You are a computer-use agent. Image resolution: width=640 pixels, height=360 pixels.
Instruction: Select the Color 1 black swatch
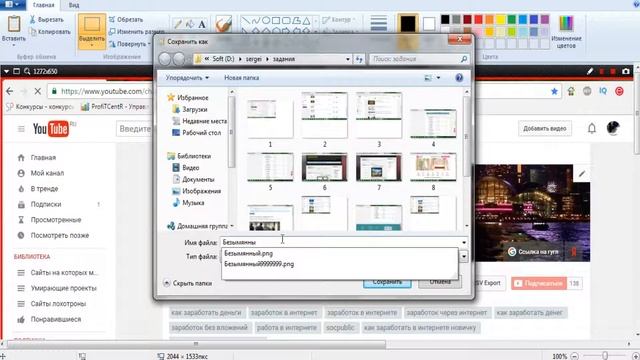point(408,24)
